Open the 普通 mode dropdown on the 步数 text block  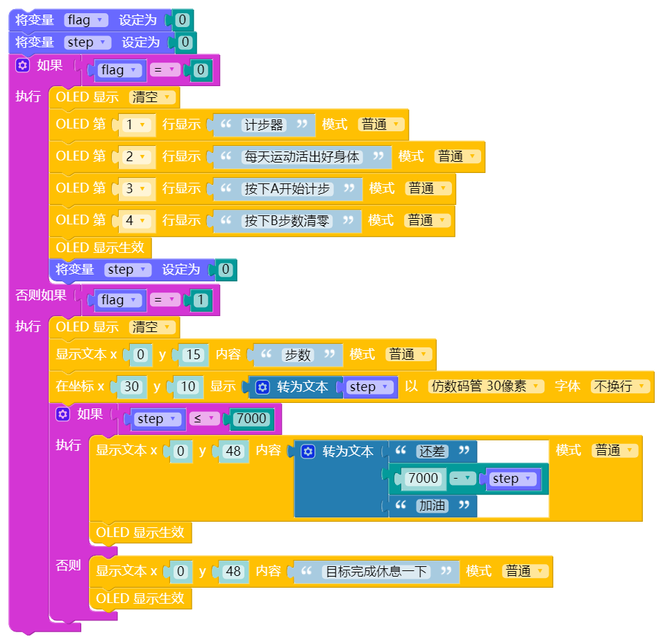click(x=409, y=354)
